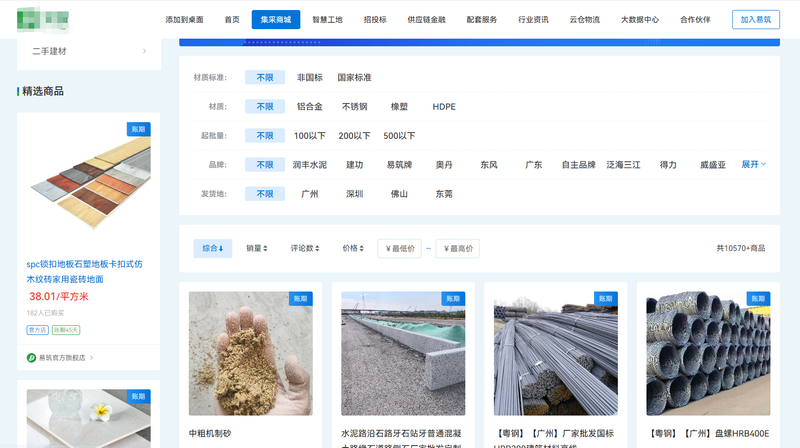Select 不限 in the 品牌 row
The image size is (800, 448).
pyautogui.click(x=265, y=165)
